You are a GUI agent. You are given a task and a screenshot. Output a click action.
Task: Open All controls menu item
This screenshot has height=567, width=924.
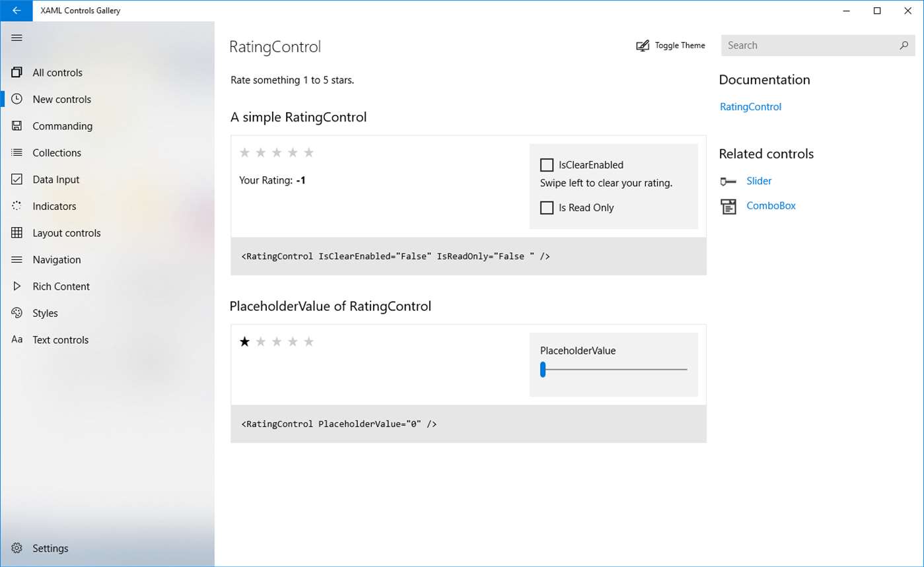[57, 73]
